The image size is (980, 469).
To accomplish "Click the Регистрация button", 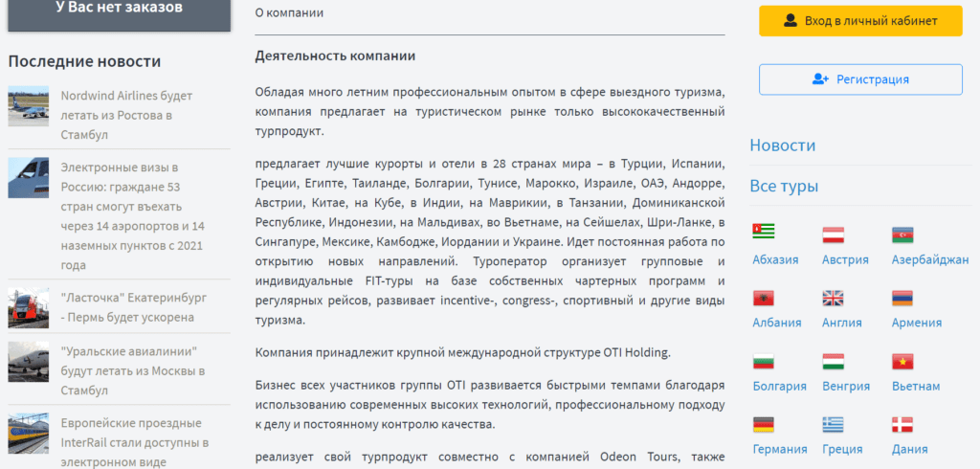I will click(860, 79).
